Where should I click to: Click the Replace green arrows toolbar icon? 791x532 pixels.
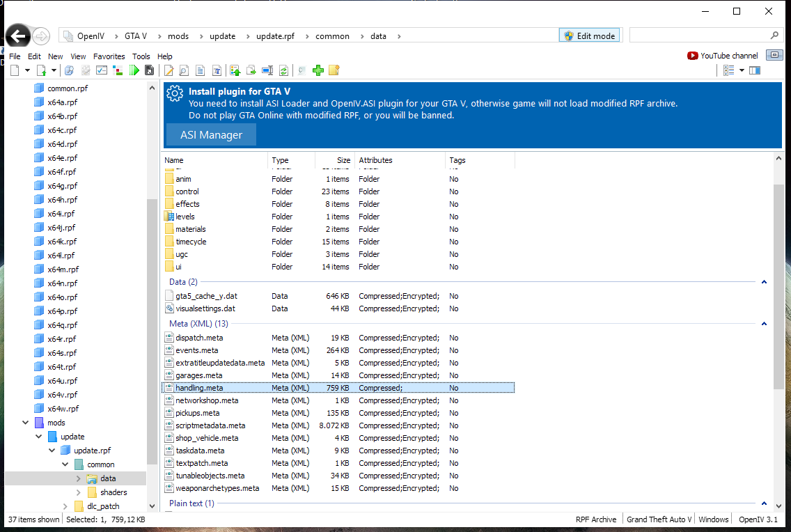283,70
